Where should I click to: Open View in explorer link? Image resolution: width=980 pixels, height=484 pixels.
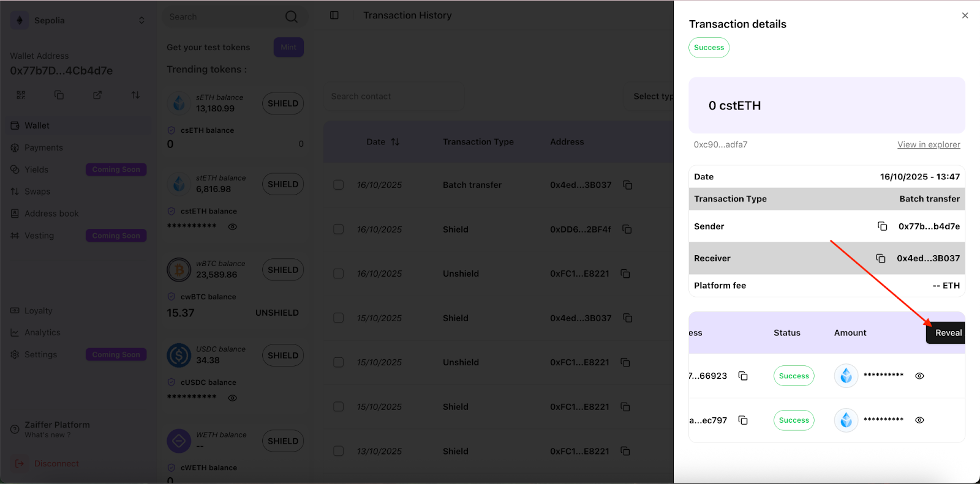(x=929, y=144)
